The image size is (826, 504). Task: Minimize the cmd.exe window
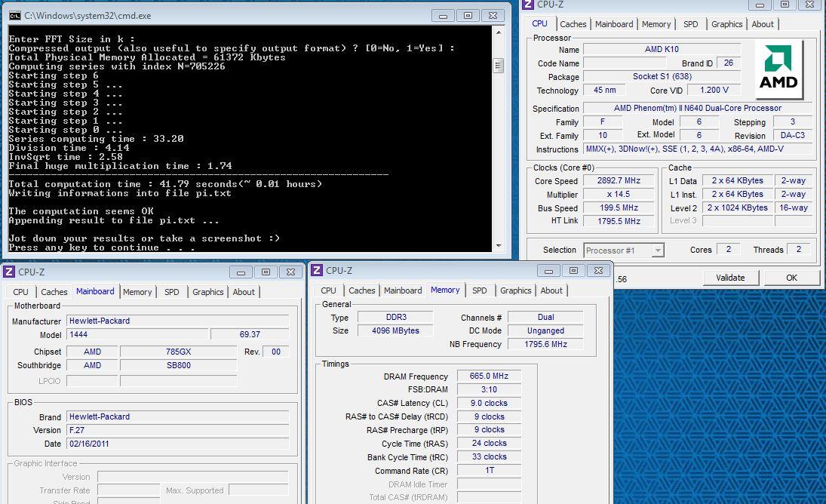(x=443, y=16)
